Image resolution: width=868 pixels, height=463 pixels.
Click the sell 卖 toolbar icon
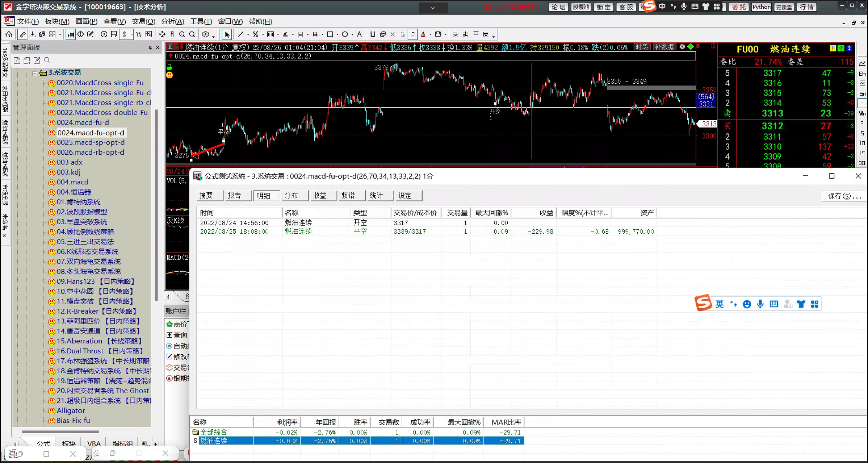(466, 34)
